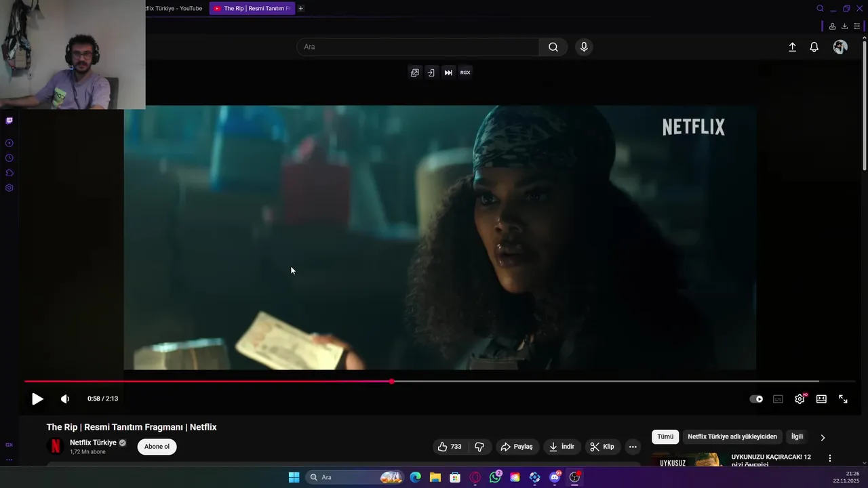Click the box-with-arrow icon above video

point(431,73)
